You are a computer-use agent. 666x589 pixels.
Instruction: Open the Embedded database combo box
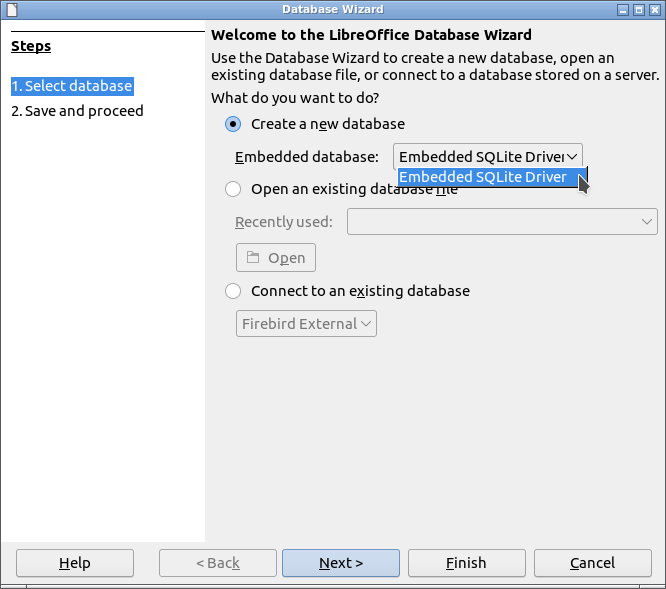pos(488,157)
